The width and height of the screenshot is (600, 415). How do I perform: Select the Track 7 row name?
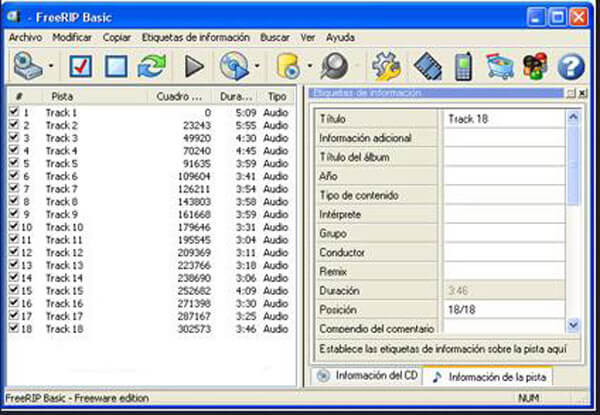coord(62,189)
